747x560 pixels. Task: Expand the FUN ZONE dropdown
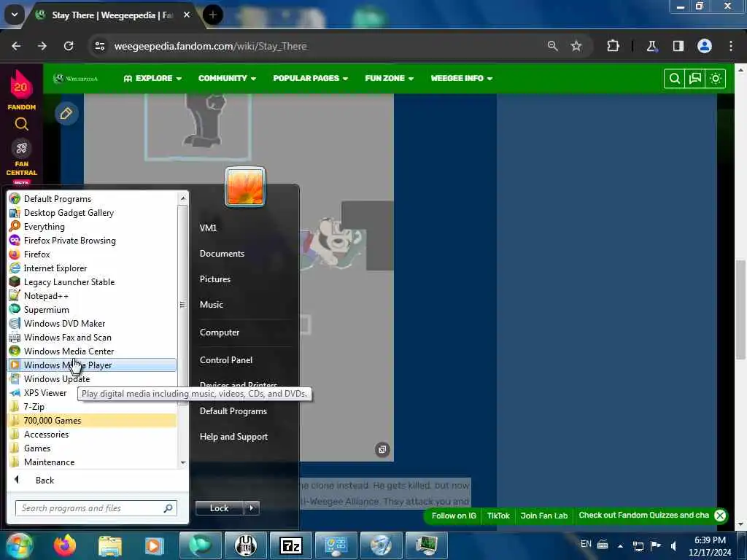[390, 78]
